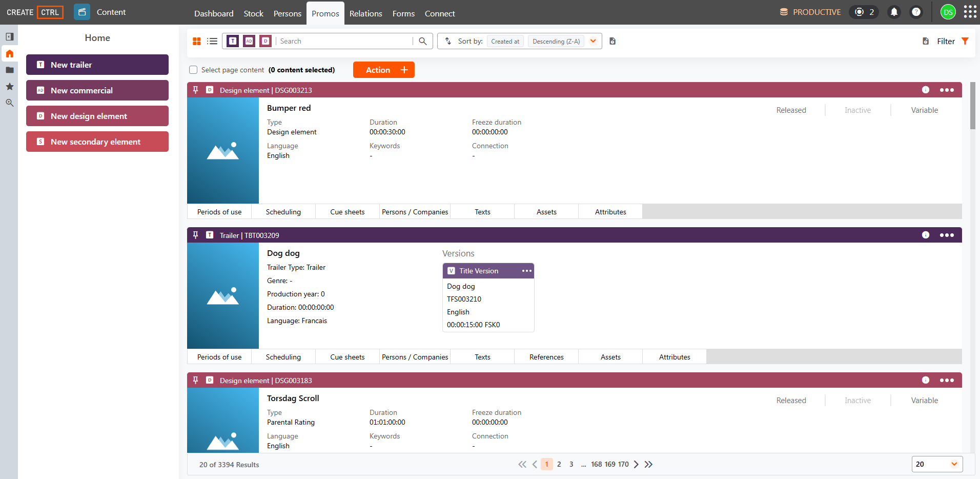
Task: Toggle the Trailer type filter
Action: tap(233, 41)
